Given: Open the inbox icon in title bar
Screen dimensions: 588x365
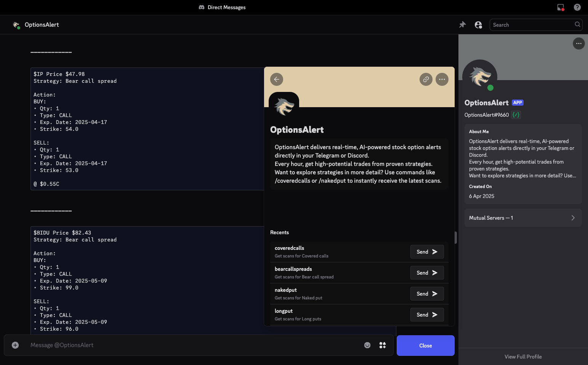Looking at the screenshot, I should 561,7.
